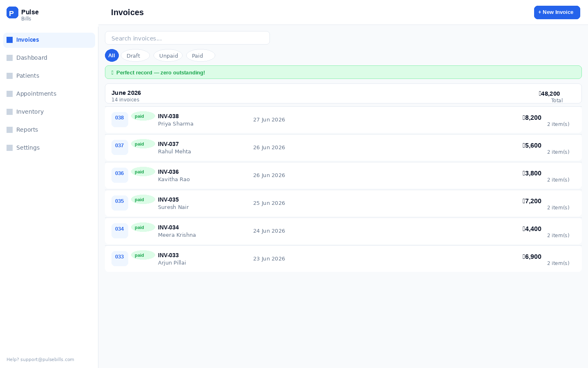
Task: Click patient name Rahul Mehta
Action: pyautogui.click(x=174, y=152)
